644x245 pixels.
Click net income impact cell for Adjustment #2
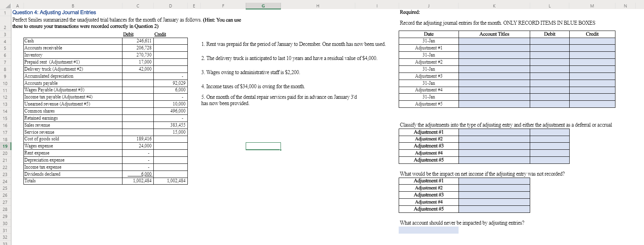tap(494, 188)
